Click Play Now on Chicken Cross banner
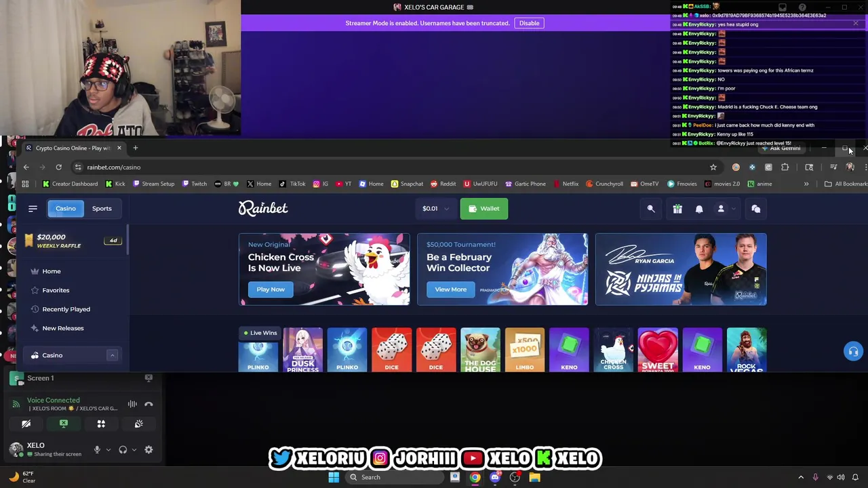Screen dimensions: 868x488 click(271, 289)
